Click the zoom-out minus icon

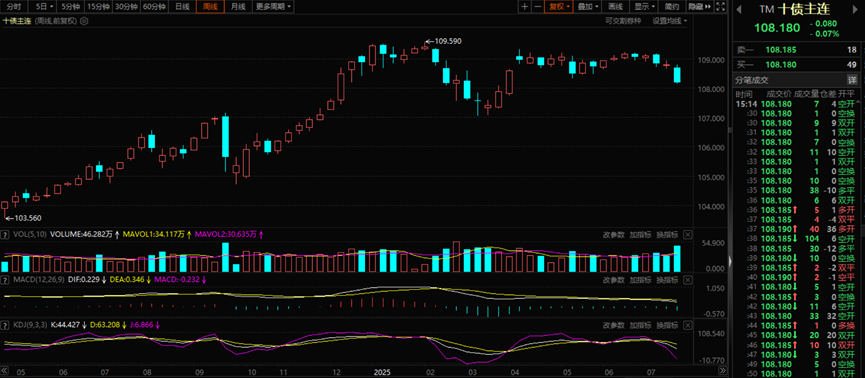coord(537,7)
